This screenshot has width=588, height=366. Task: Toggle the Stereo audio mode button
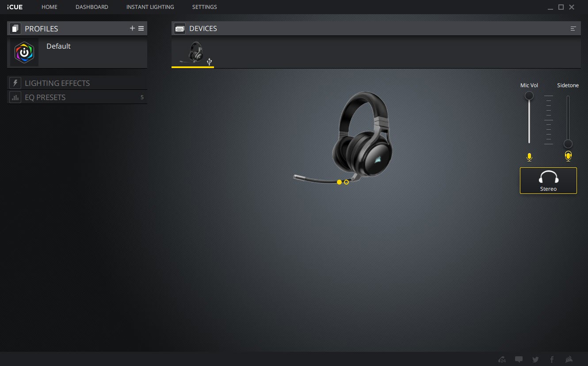tap(548, 181)
